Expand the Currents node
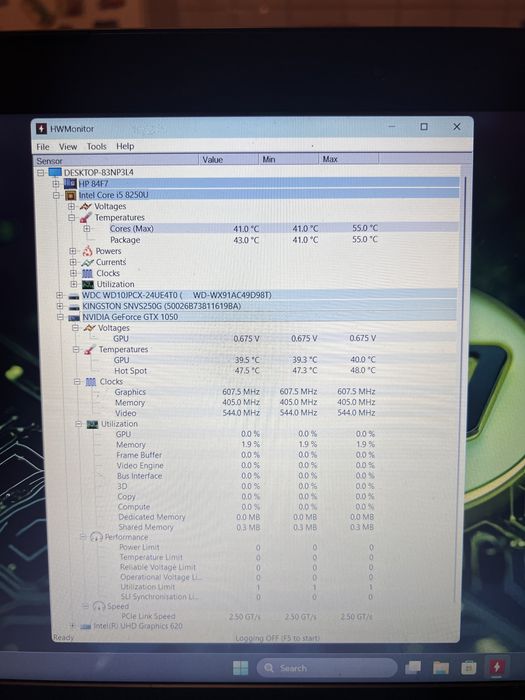Screen dimensions: 525x700 pos(73,262)
